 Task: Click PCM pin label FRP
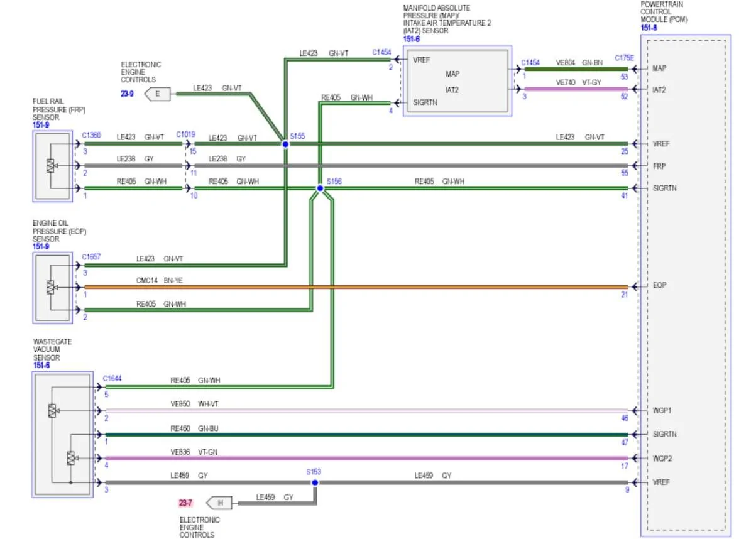click(659, 166)
